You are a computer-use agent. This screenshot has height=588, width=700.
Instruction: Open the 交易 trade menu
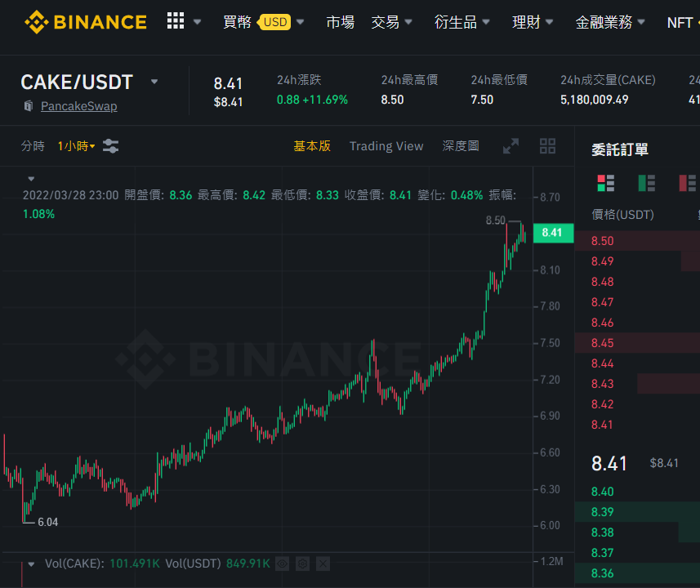click(386, 22)
